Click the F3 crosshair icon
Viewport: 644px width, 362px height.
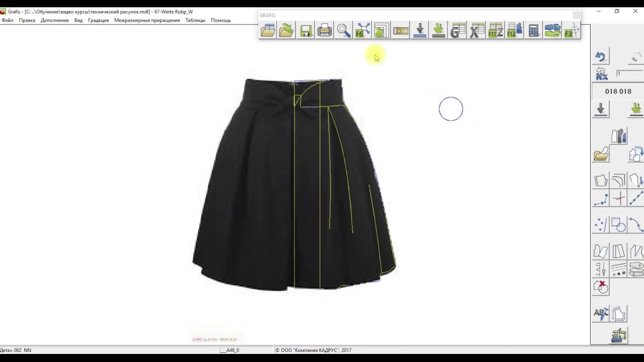pos(572,31)
